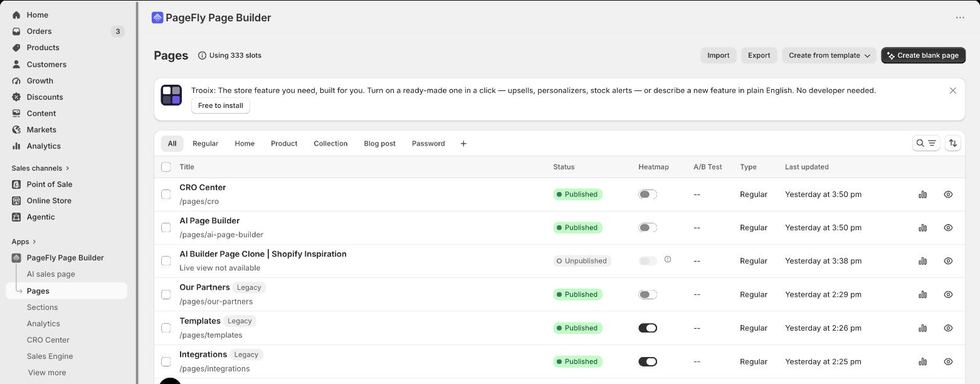Viewport: 980px width, 384px height.
Task: Switch to the Home pages tab
Action: click(x=245, y=144)
